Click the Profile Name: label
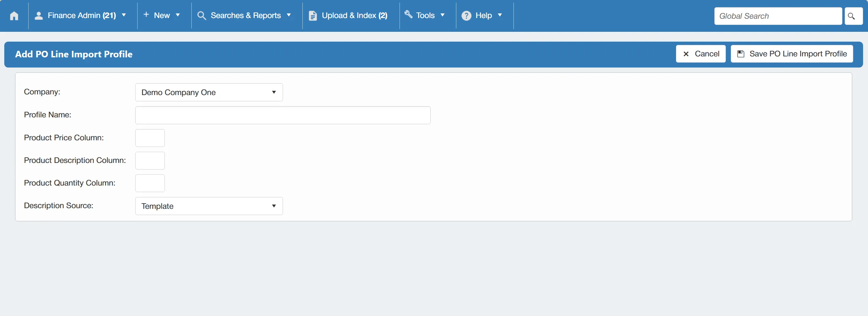 pos(48,115)
